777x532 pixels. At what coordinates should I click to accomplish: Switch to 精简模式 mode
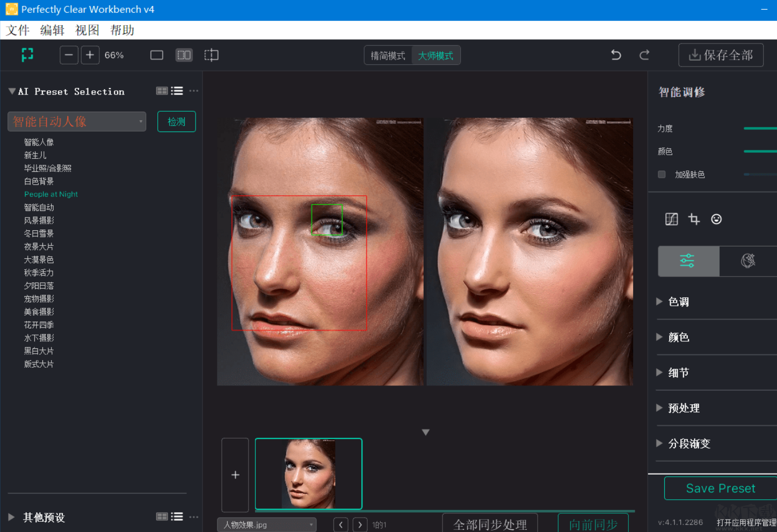[388, 56]
